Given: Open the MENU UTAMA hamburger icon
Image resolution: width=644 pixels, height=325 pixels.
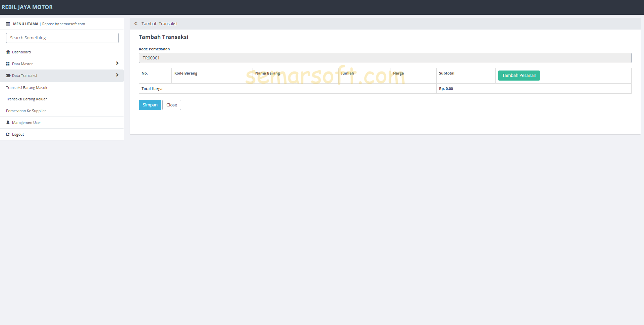Looking at the screenshot, I should [8, 24].
